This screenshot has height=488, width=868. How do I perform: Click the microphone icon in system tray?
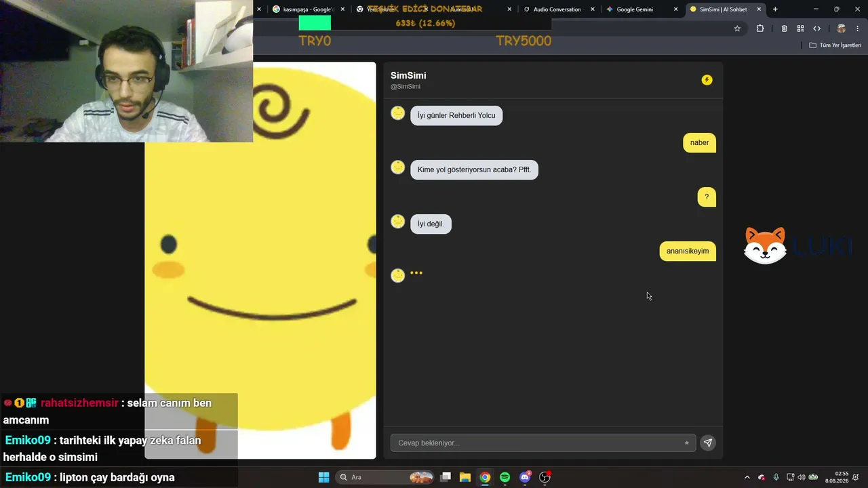click(776, 477)
